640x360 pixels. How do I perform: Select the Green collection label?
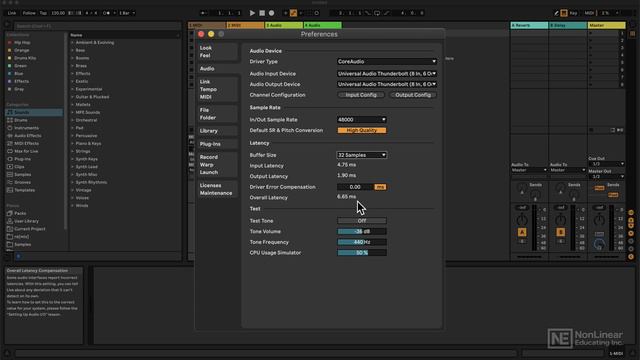(20, 66)
